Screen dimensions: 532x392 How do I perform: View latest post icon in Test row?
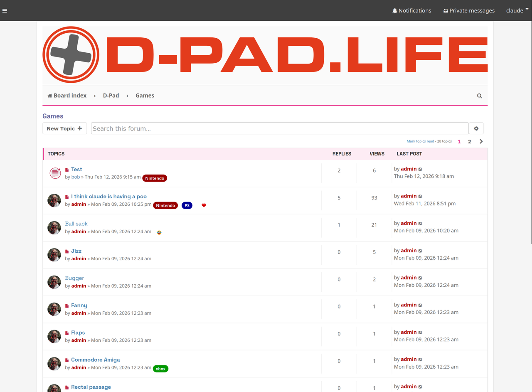click(420, 169)
